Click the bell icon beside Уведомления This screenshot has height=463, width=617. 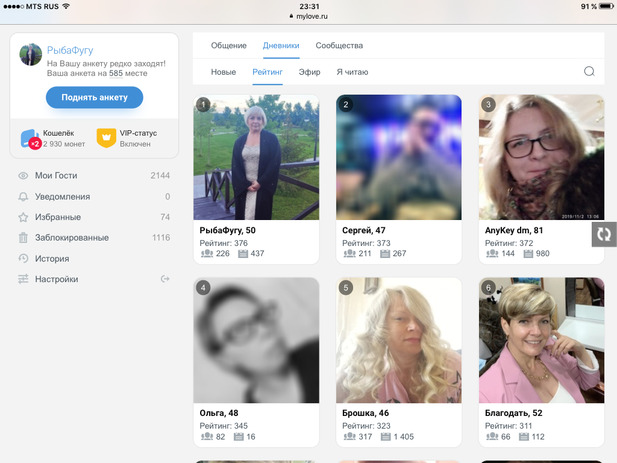click(x=23, y=196)
